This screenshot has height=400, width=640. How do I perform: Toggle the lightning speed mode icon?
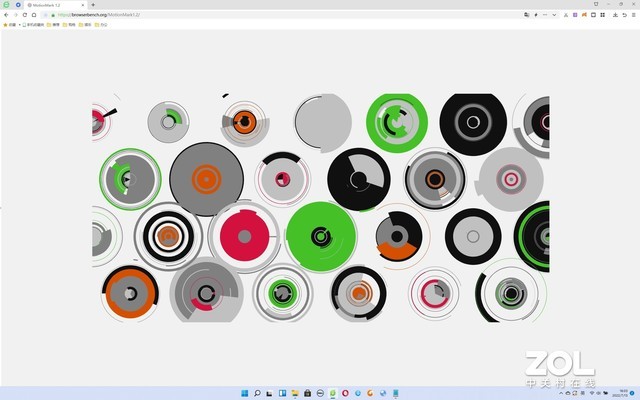click(536, 15)
